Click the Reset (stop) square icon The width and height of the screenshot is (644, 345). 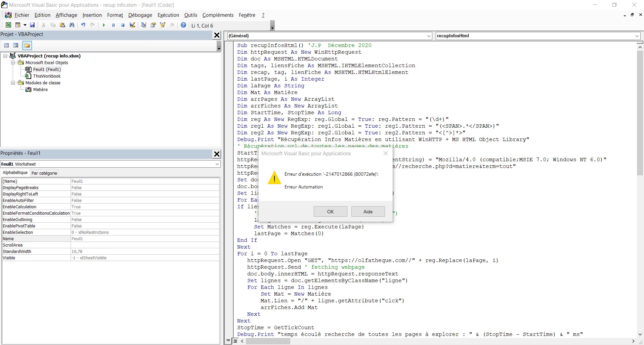(x=123, y=25)
